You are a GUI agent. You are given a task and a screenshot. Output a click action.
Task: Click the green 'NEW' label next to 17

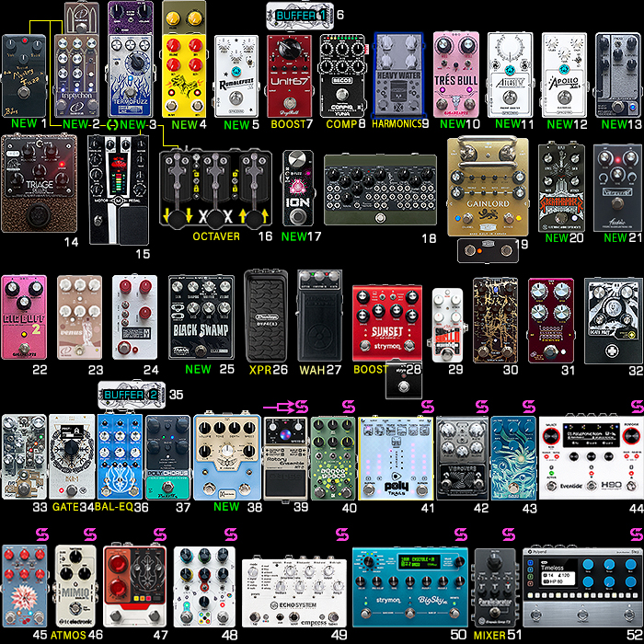click(x=294, y=236)
